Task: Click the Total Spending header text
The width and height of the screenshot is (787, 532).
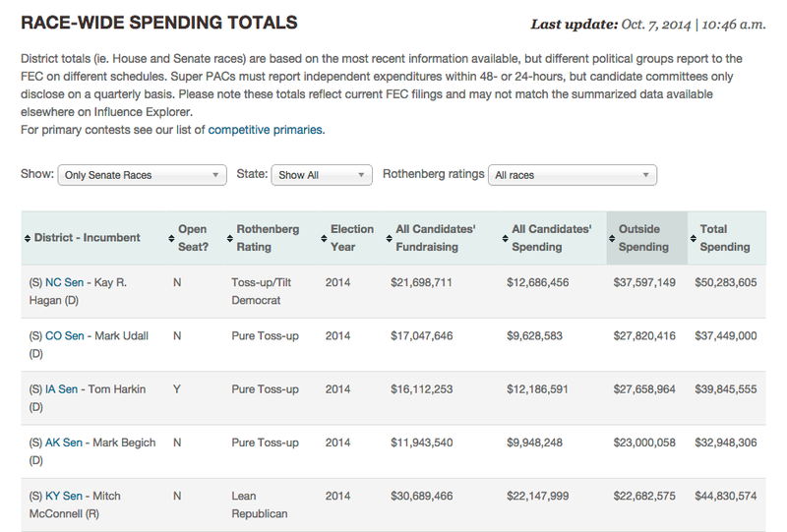Action: [x=727, y=238]
